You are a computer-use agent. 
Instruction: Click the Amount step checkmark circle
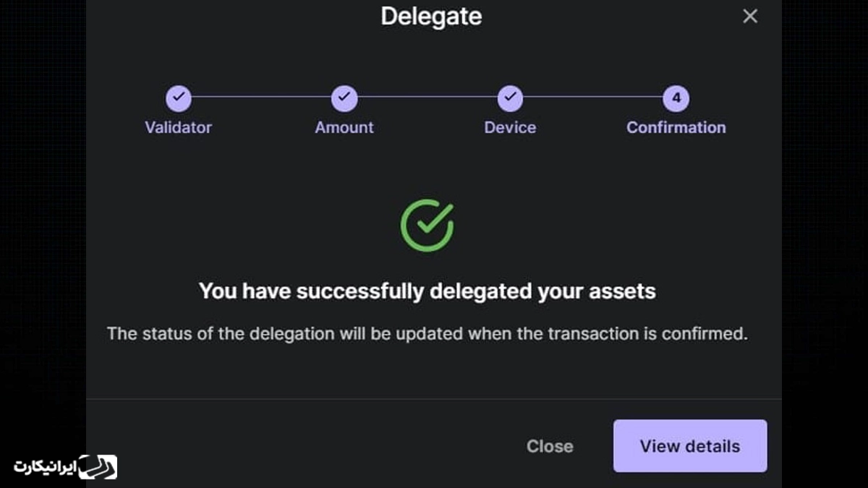point(344,97)
